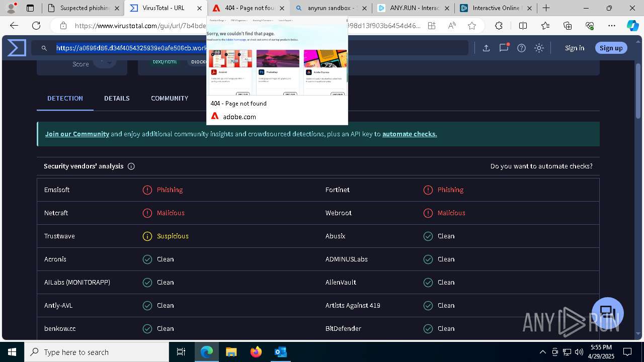This screenshot has height=362, width=644.
Task: Click the Read aloud icon in address bar
Action: click(452, 26)
